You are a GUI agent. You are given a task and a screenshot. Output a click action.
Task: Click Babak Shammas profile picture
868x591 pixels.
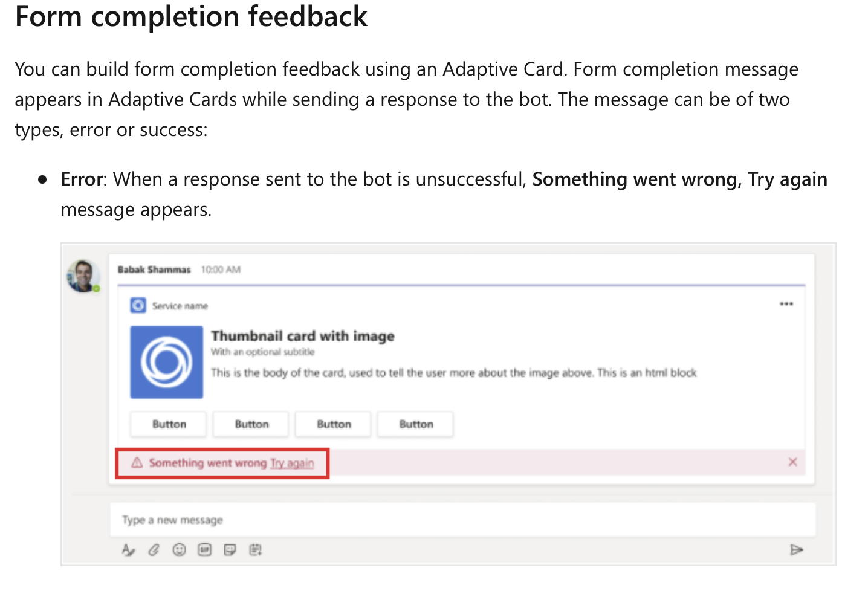pos(83,276)
